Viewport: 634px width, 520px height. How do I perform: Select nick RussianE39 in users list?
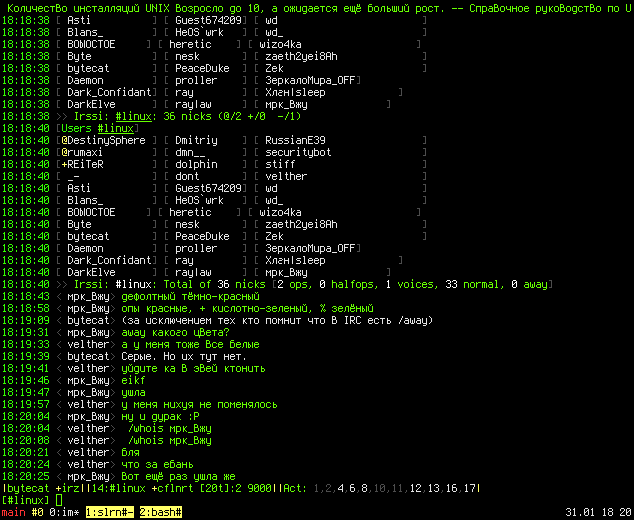tap(295, 140)
